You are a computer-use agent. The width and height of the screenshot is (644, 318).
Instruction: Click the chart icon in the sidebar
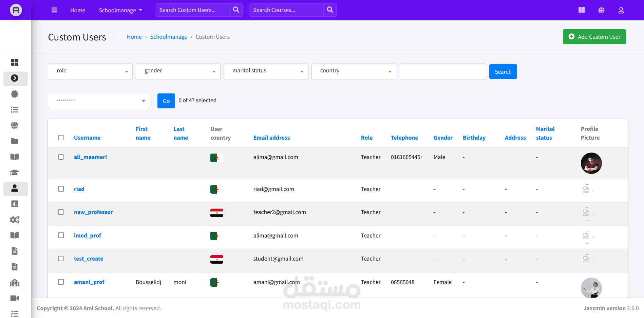(15, 204)
